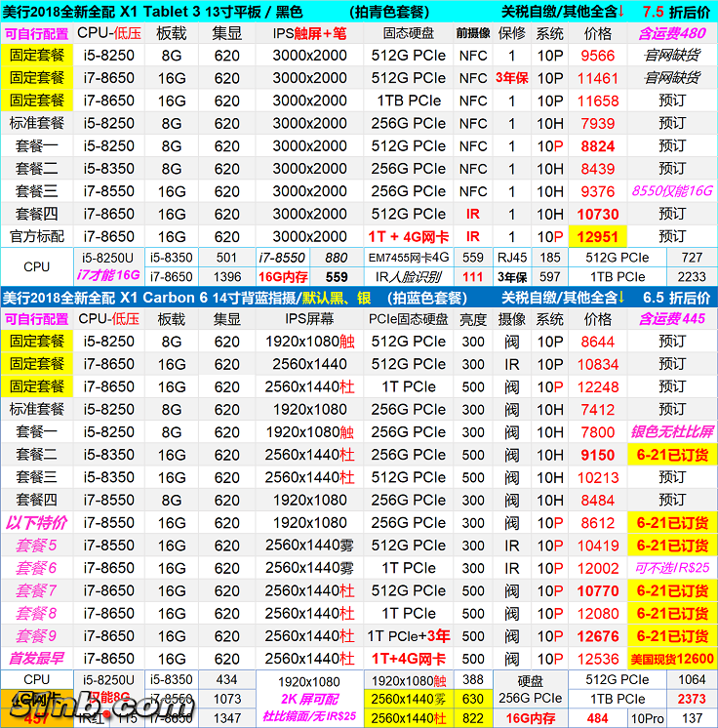Select the i7才能16G note cell
This screenshot has width=718, height=728.
click(108, 277)
